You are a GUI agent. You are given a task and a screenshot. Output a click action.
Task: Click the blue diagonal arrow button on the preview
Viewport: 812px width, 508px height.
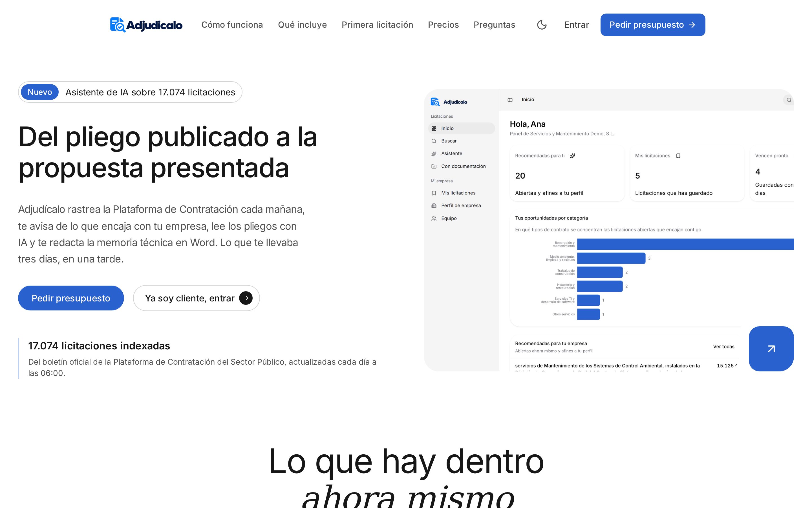(x=771, y=349)
